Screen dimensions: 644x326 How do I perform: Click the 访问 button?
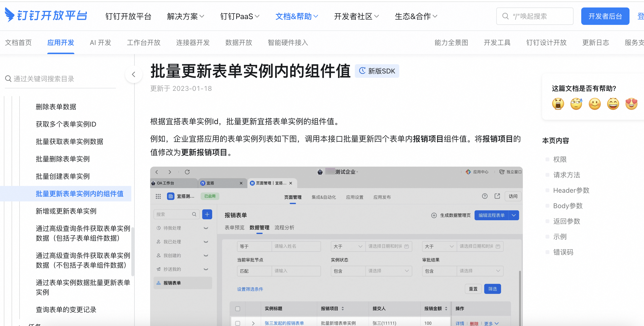point(513,196)
